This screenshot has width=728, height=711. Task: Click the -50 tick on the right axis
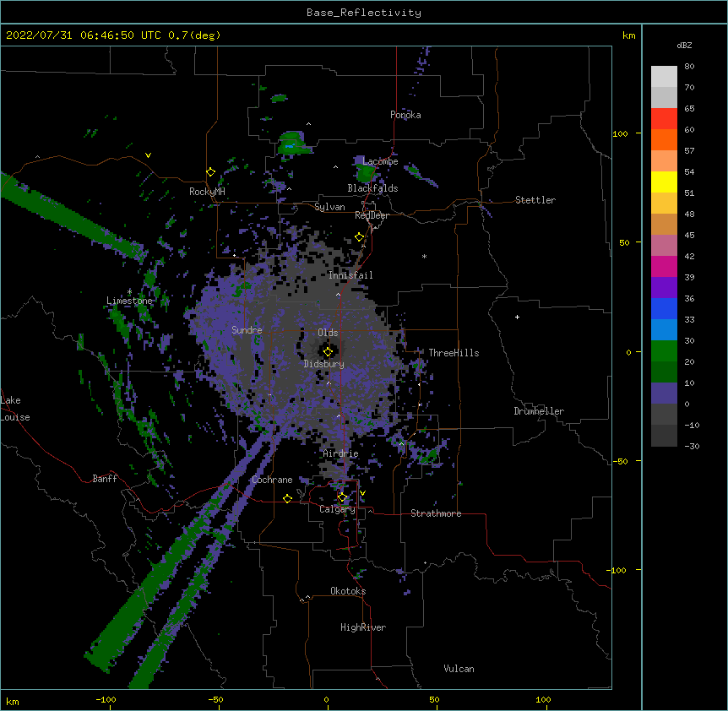coord(620,461)
